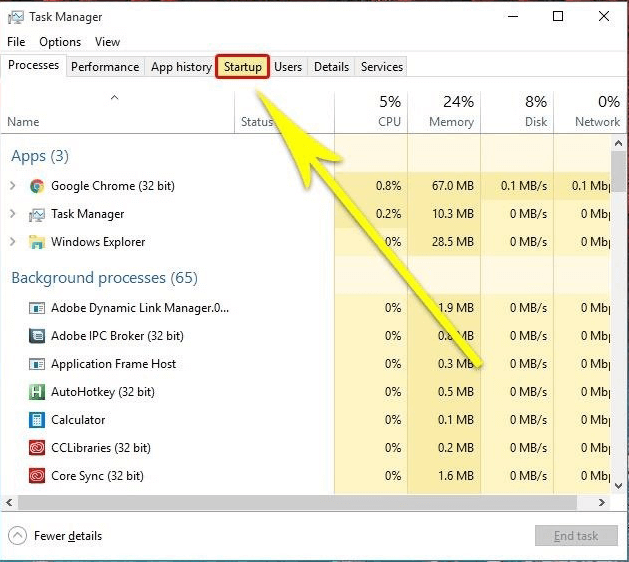Image resolution: width=629 pixels, height=562 pixels.
Task: Click Task Manager's 10.3 MB memory value
Action: point(452,214)
